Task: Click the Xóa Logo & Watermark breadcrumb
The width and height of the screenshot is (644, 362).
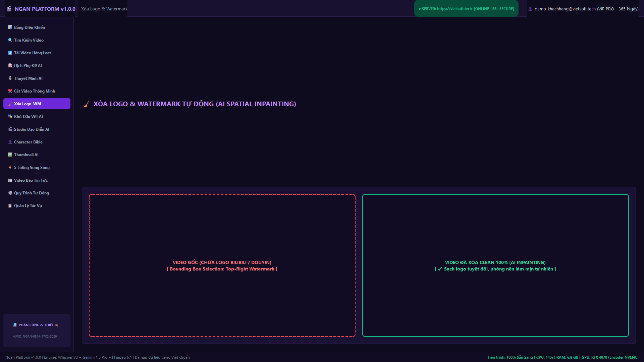Action: click(104, 9)
